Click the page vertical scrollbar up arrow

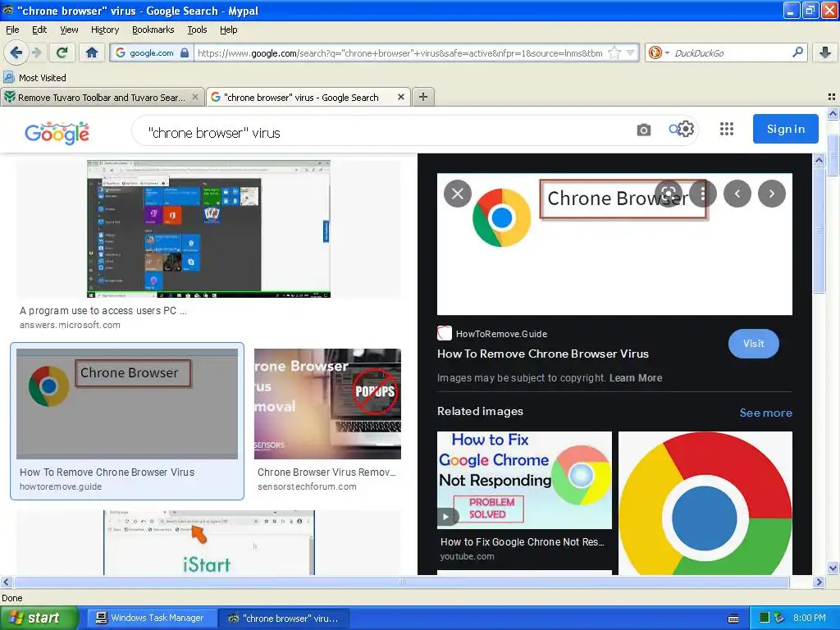pyautogui.click(x=833, y=113)
